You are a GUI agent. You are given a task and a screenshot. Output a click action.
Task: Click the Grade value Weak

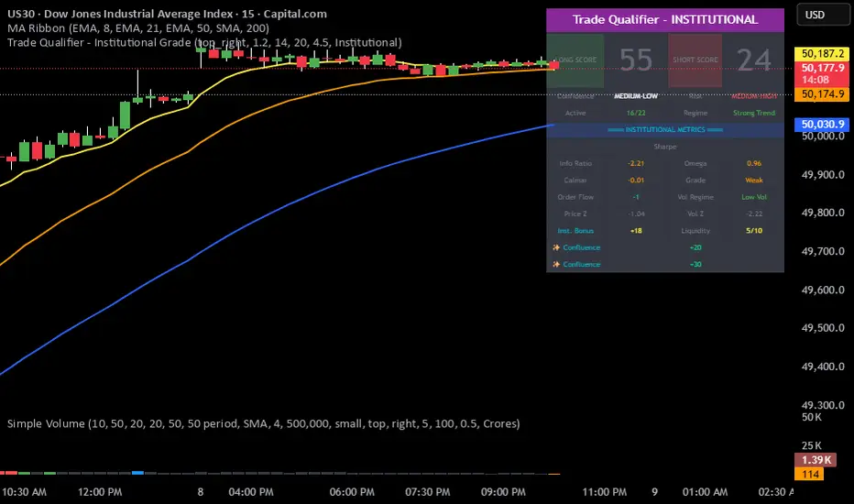pos(754,181)
